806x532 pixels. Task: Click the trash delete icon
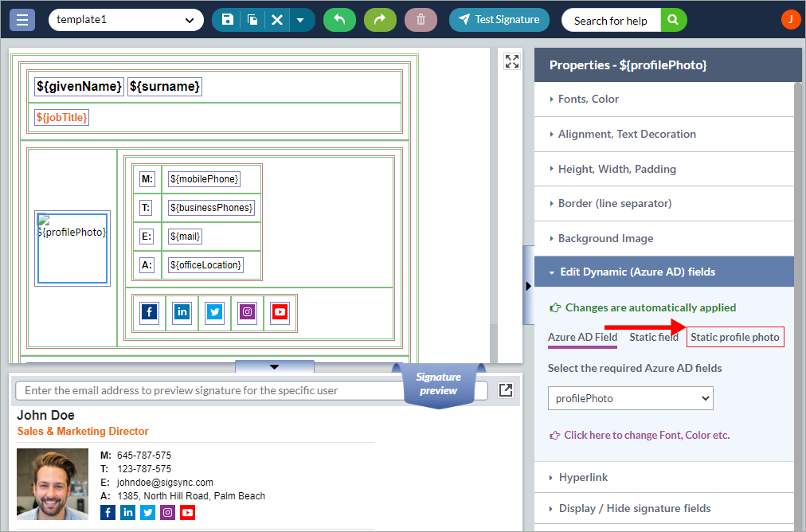click(421, 20)
